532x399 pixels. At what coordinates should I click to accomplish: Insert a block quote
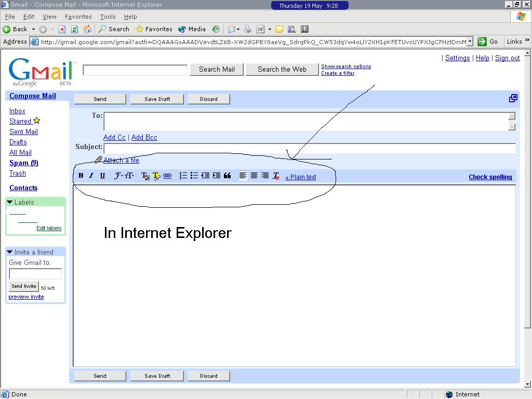point(227,176)
